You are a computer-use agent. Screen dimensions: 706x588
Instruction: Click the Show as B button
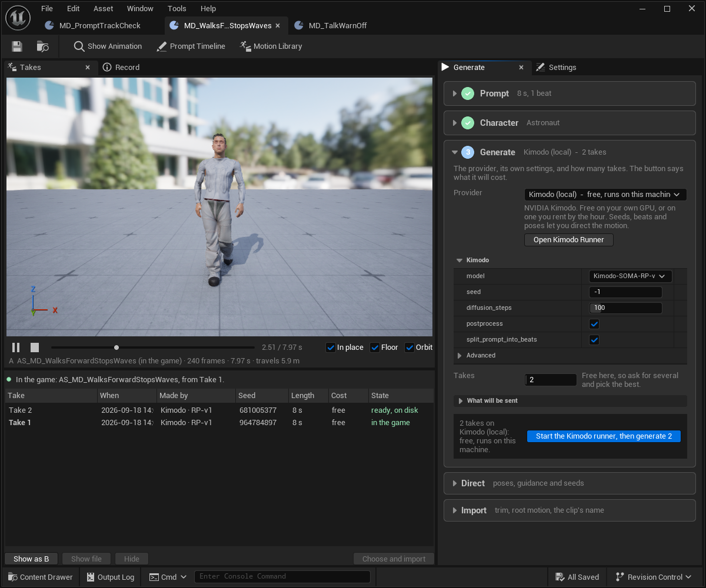pyautogui.click(x=31, y=559)
